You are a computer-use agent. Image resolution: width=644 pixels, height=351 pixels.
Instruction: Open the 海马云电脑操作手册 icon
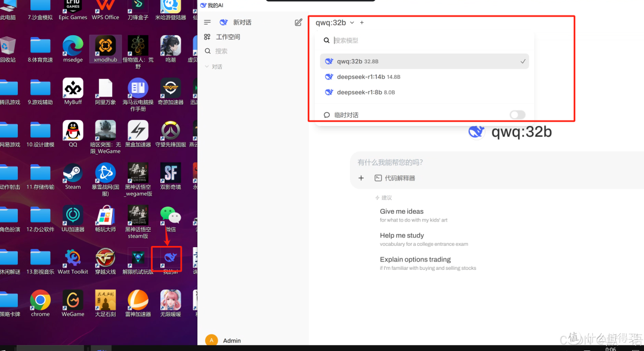[x=138, y=93]
